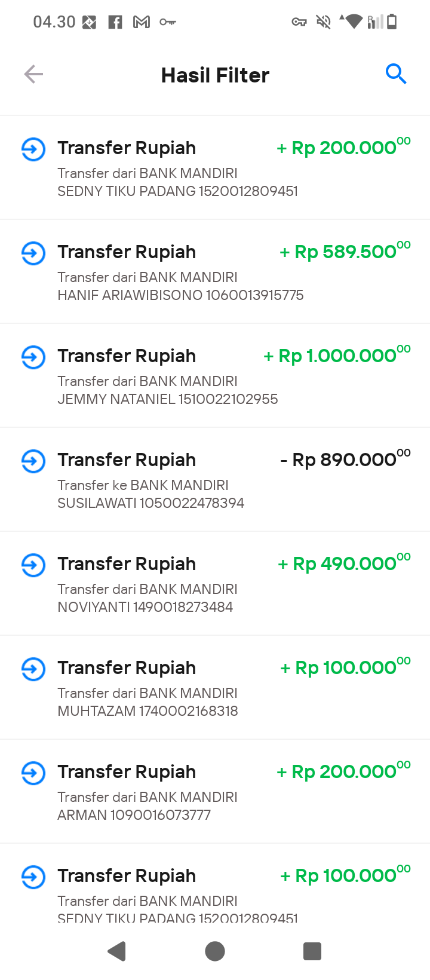Tap transfer icon beside SUSILAWATI entry
The width and height of the screenshot is (430, 980).
point(33,461)
